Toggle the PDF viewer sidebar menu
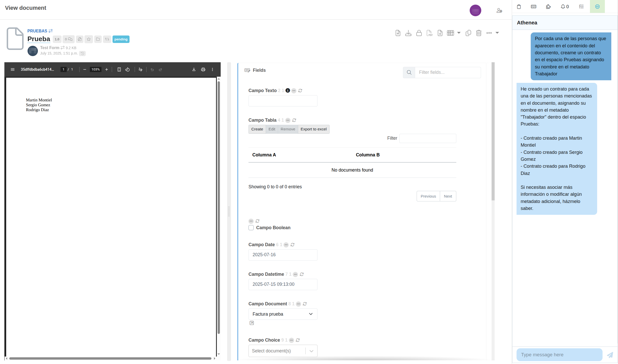618x364 pixels. click(13, 69)
